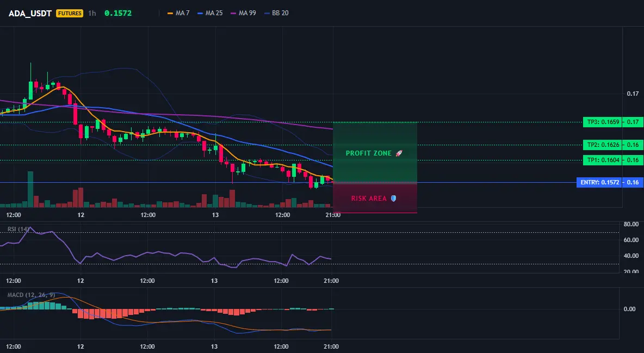Click the RISK AREA text
The image size is (644, 353).
tap(369, 199)
